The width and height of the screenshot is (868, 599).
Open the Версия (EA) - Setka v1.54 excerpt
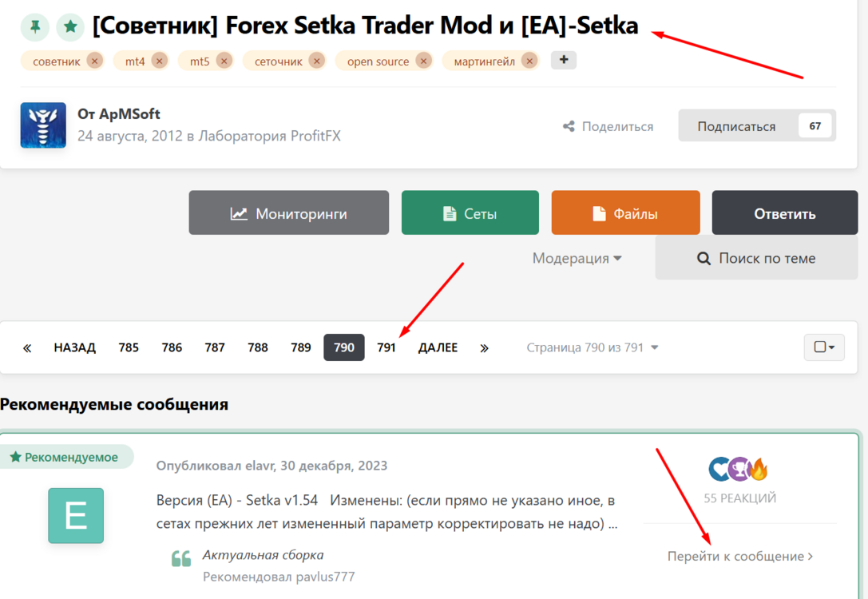386,512
